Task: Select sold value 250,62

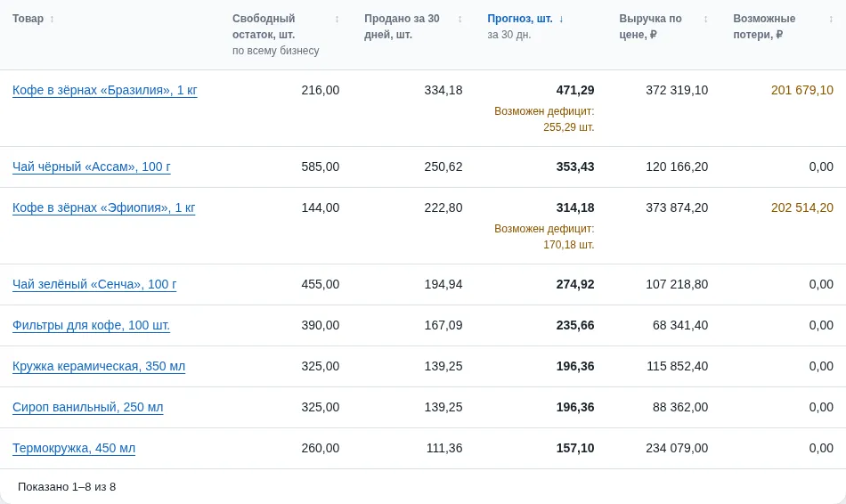Action: point(443,167)
